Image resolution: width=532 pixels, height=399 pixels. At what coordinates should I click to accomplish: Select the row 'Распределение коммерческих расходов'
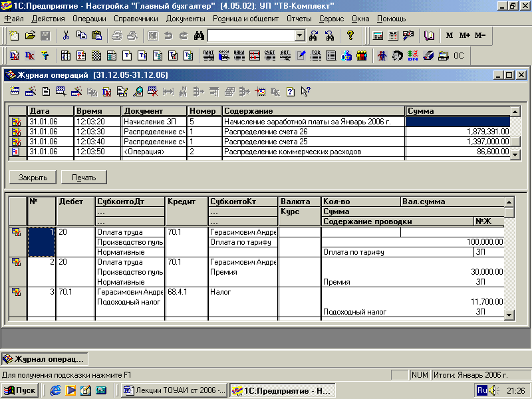pos(259,152)
